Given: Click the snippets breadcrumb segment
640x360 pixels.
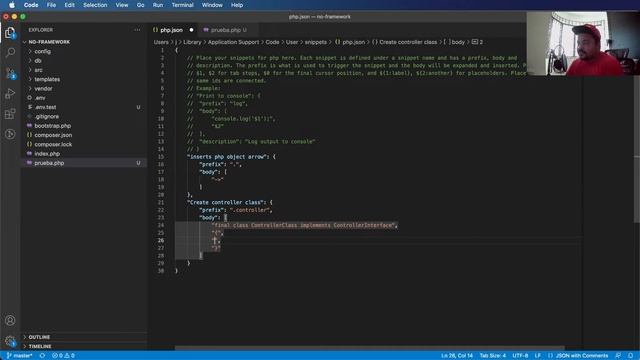Looking at the screenshot, I should tap(316, 42).
